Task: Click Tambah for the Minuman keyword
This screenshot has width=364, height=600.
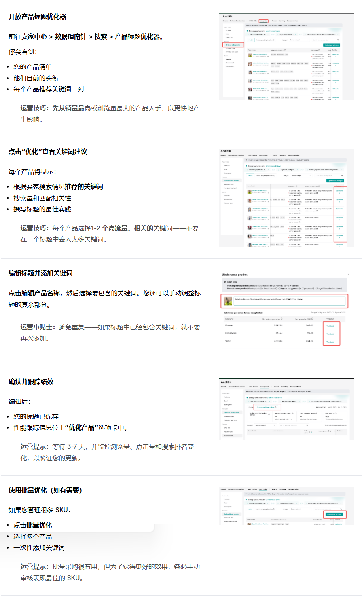Action: pos(330,326)
